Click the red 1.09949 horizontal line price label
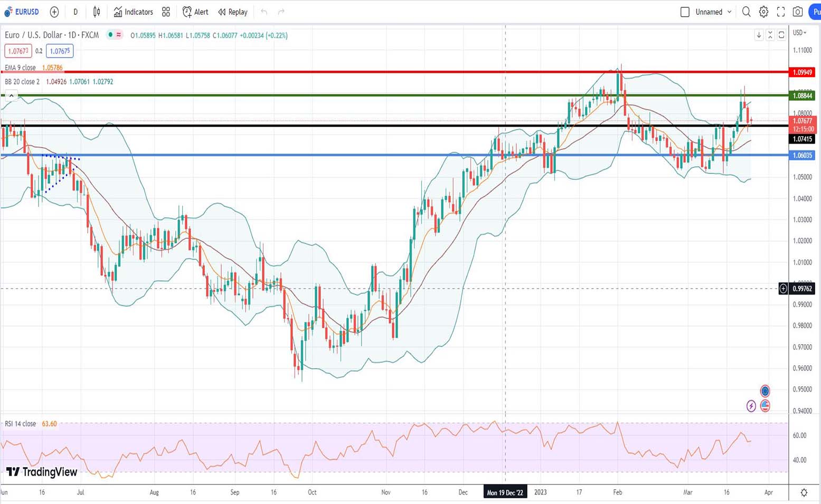Viewport: 821px width, 504px height. tap(801, 72)
